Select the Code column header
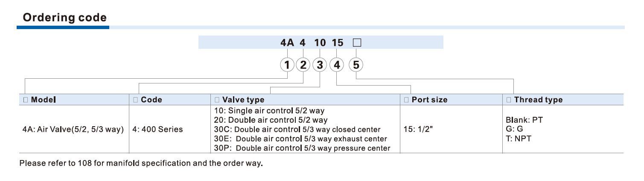The height and width of the screenshot is (181, 644). pos(151,100)
